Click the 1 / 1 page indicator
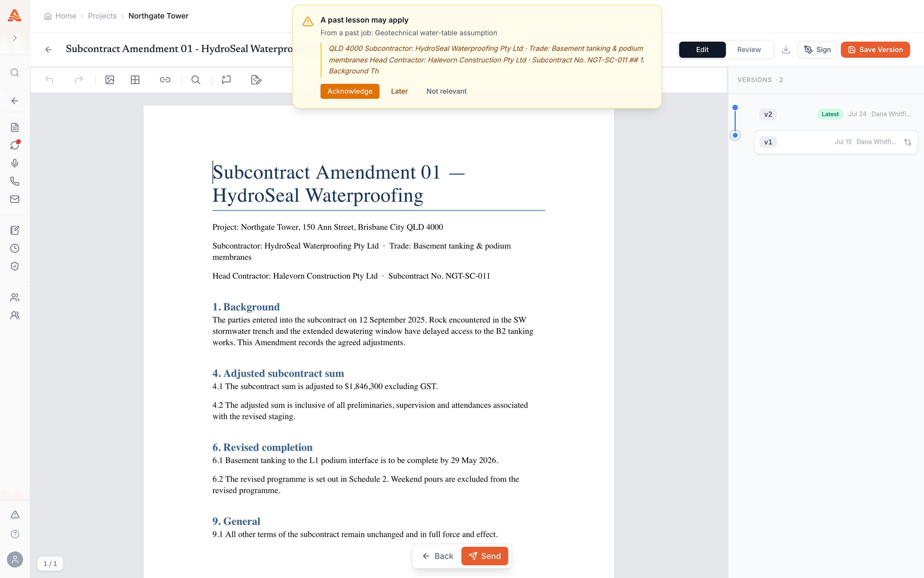The height and width of the screenshot is (578, 924). pyautogui.click(x=50, y=564)
